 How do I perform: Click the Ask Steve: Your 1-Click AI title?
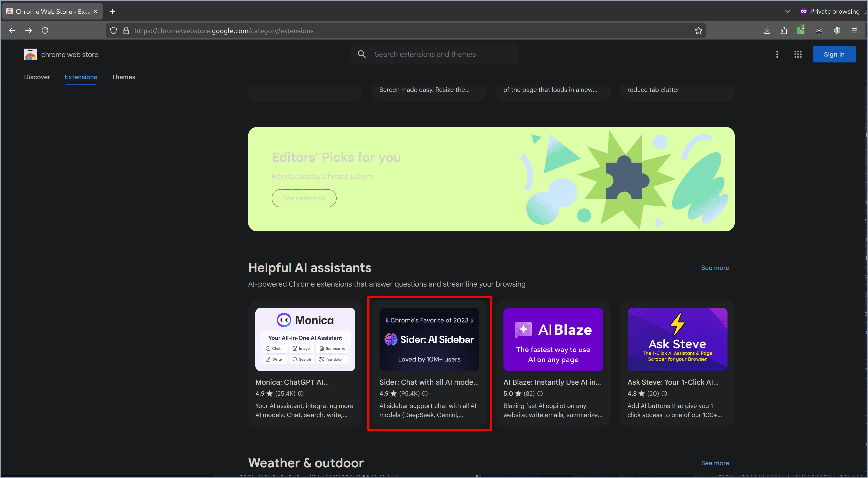pos(673,382)
